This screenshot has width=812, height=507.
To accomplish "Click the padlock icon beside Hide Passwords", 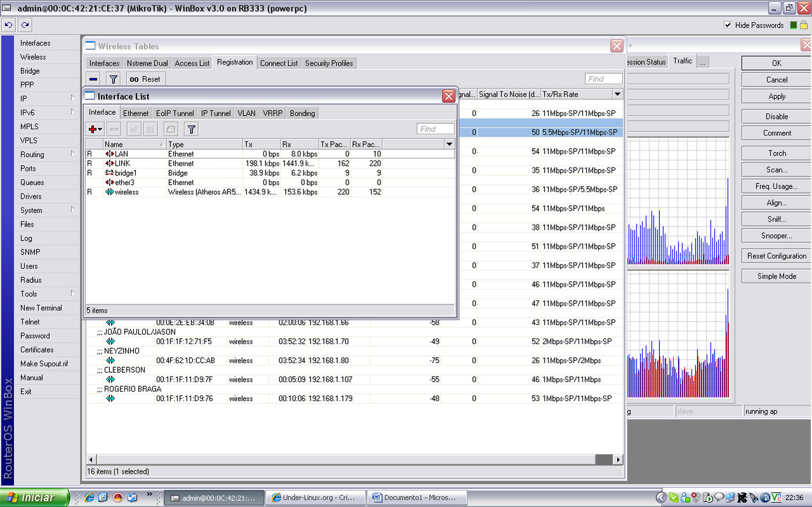I will (x=804, y=25).
